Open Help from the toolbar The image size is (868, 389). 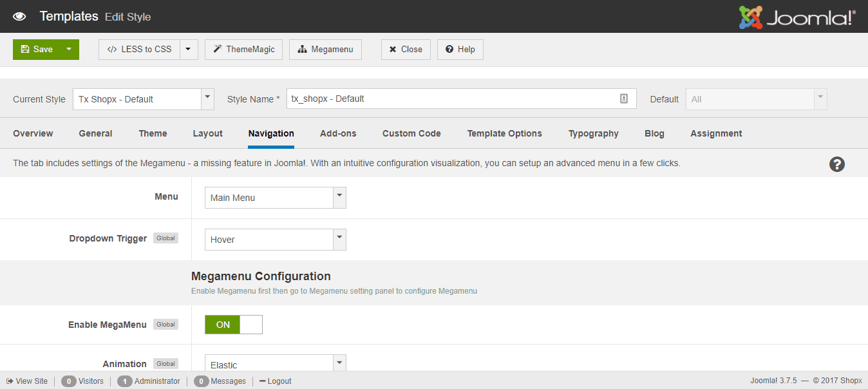coord(460,50)
